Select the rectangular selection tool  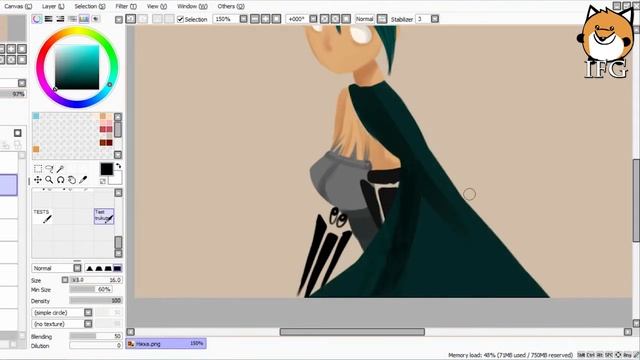tap(38, 169)
